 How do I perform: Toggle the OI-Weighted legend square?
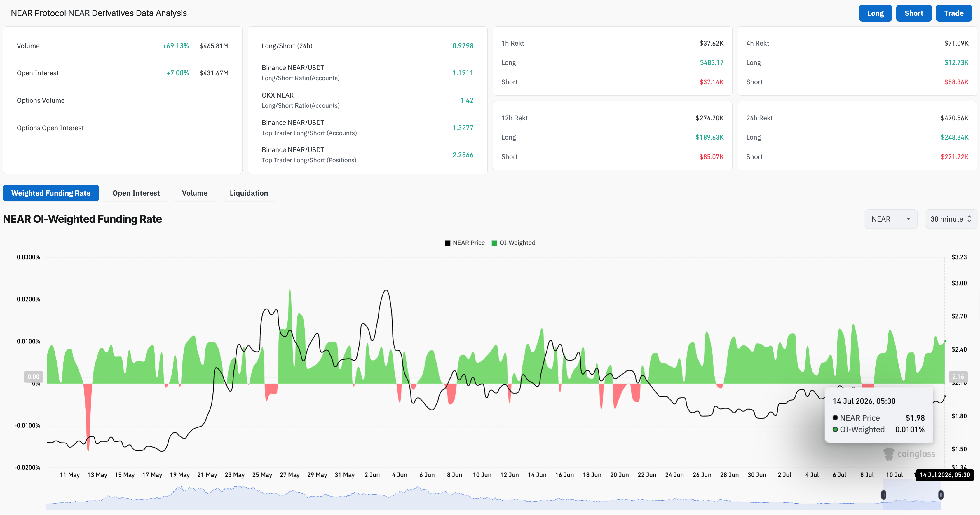coord(494,243)
